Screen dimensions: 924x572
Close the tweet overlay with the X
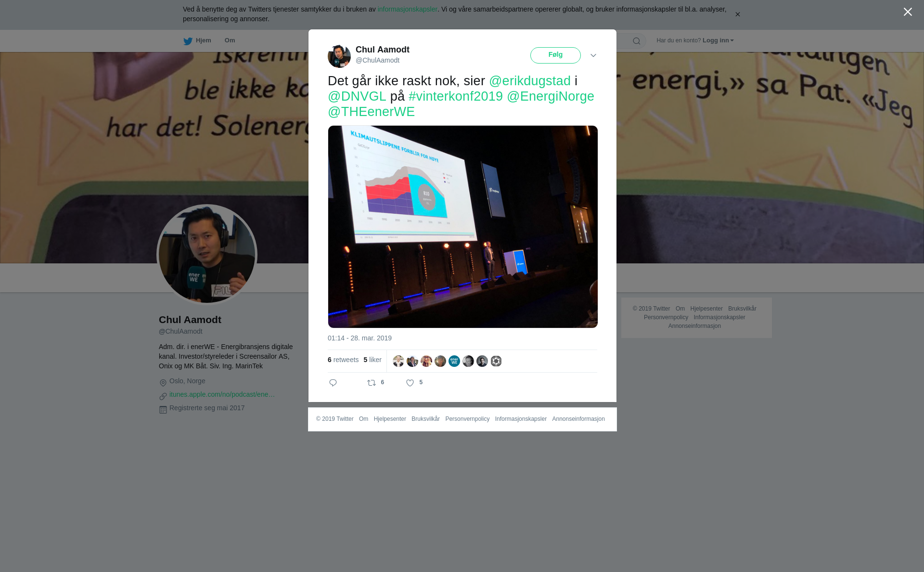[x=908, y=12]
